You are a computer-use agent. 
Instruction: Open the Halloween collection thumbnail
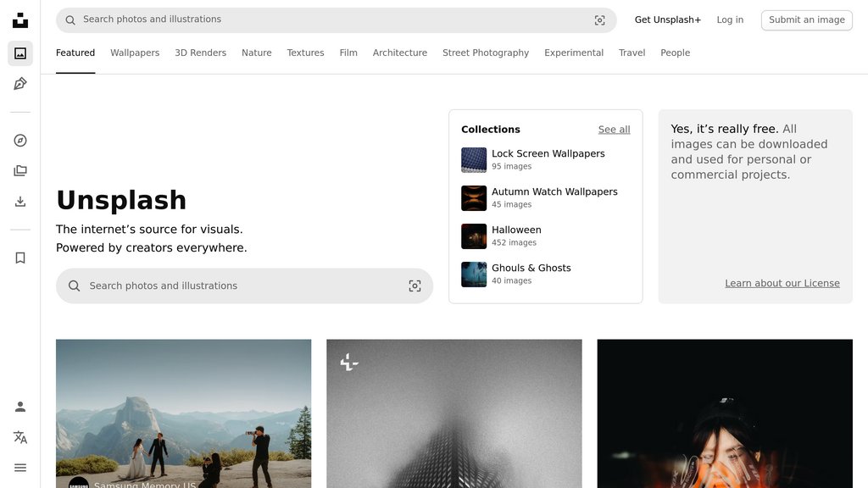pos(473,236)
